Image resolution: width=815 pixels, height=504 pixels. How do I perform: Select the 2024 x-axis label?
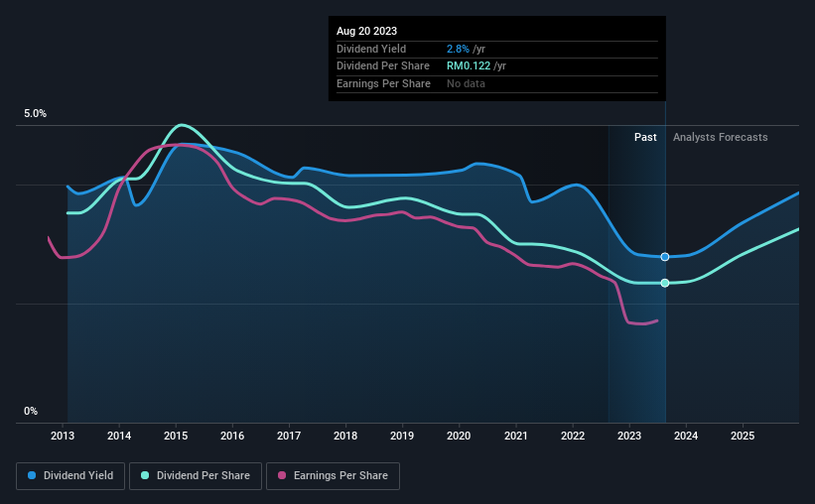point(686,436)
